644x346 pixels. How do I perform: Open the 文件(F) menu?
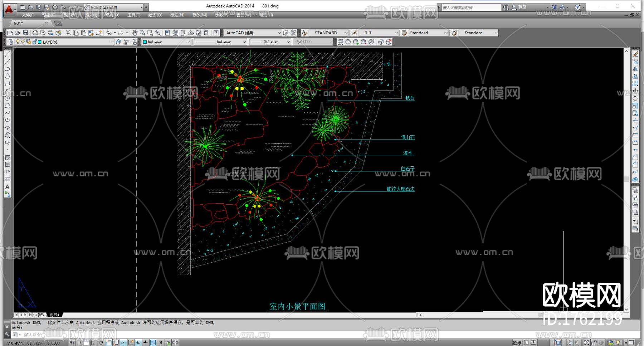pyautogui.click(x=28, y=15)
